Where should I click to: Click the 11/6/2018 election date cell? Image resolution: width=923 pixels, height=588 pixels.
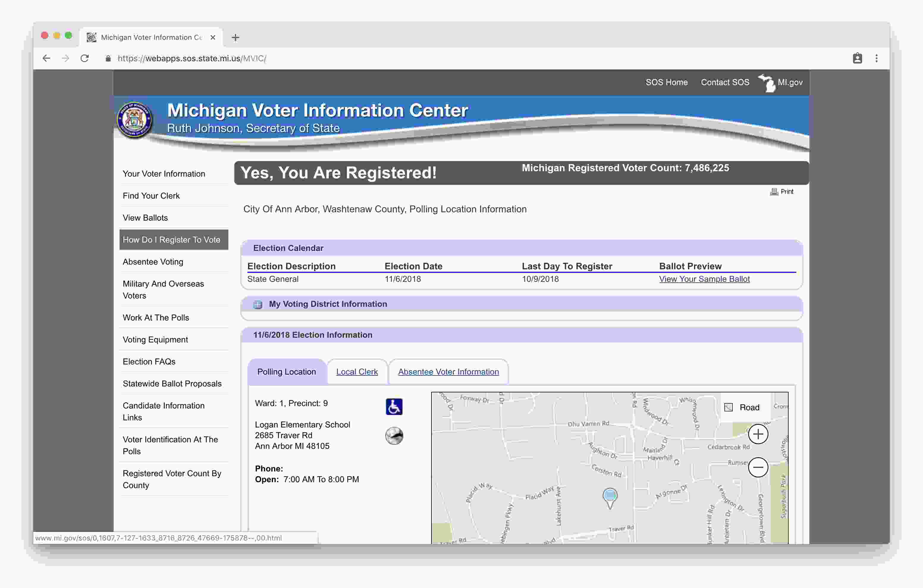(402, 279)
